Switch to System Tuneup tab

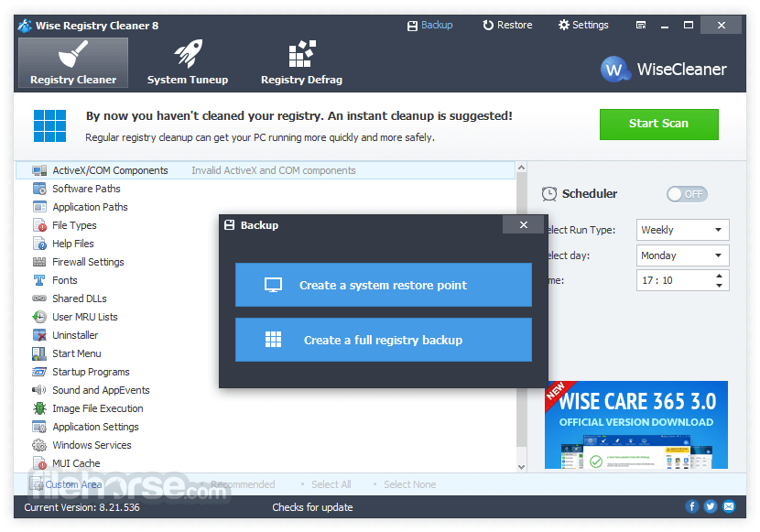188,62
